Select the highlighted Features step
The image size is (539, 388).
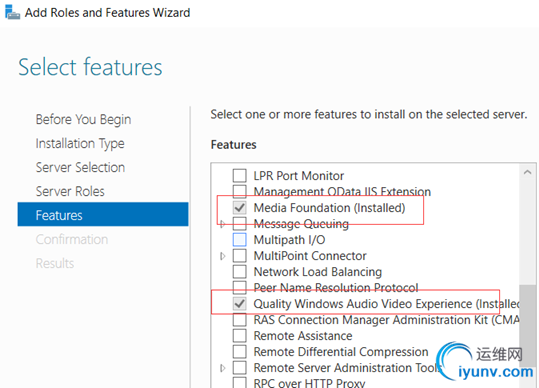click(x=103, y=214)
